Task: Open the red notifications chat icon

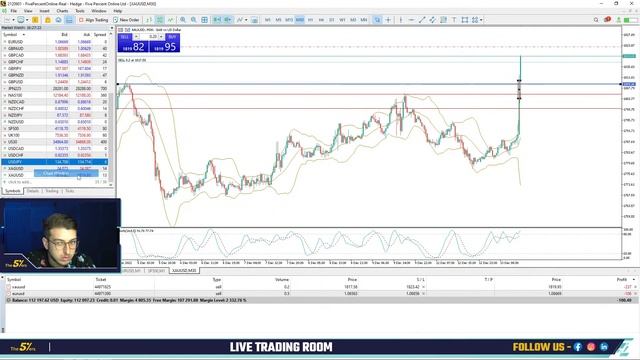Action: pos(607,19)
